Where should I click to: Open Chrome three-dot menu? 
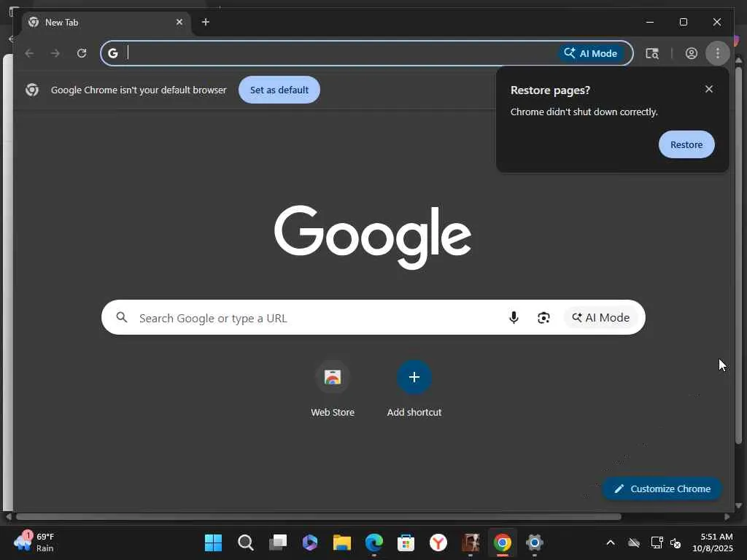click(718, 53)
